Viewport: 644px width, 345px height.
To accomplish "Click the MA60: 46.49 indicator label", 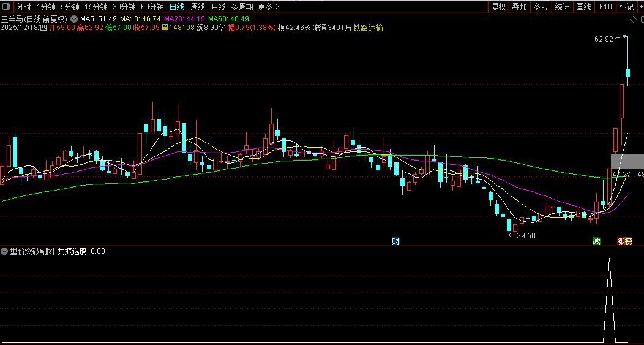I will tap(228, 19).
